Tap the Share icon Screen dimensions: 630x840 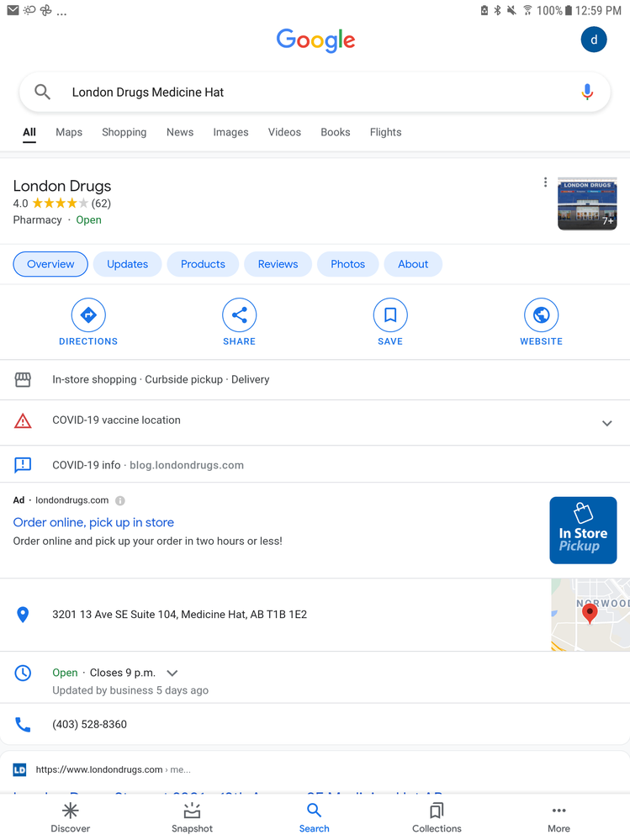[x=240, y=315]
